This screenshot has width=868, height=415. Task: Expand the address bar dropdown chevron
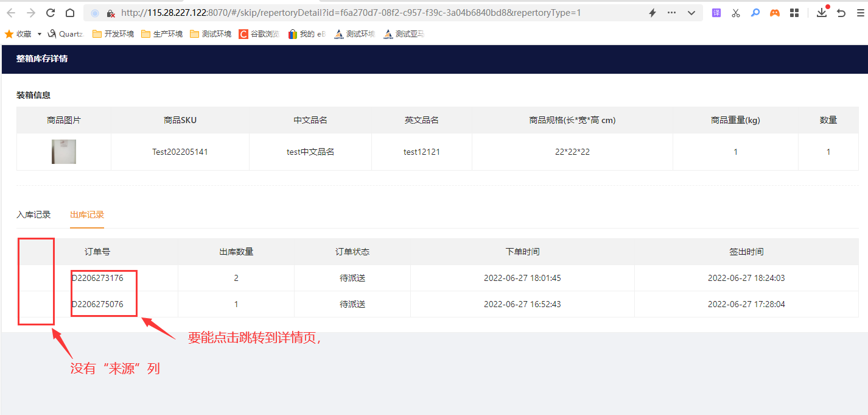click(x=691, y=13)
